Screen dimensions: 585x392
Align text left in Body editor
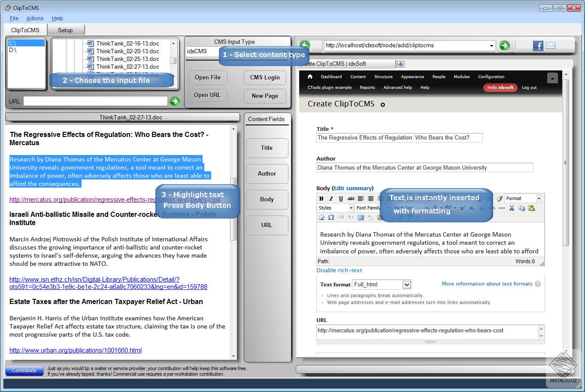tap(361, 198)
